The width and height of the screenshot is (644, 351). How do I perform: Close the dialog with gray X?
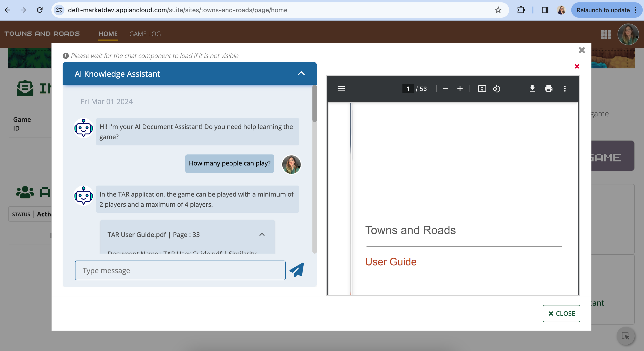tap(582, 50)
